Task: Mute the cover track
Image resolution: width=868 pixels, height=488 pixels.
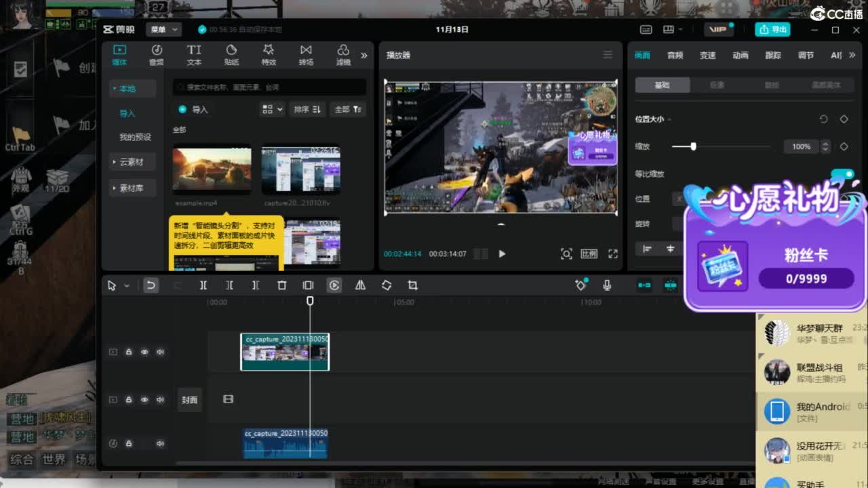Action: 160,400
